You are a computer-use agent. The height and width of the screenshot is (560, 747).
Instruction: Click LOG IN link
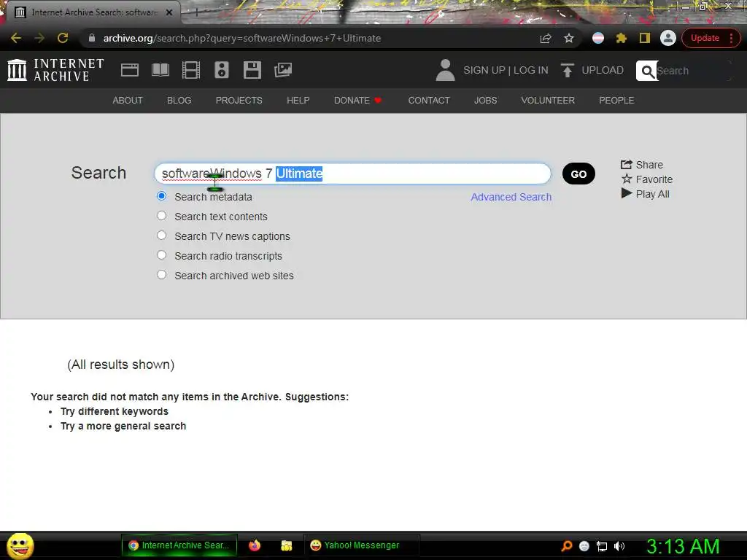(531, 70)
